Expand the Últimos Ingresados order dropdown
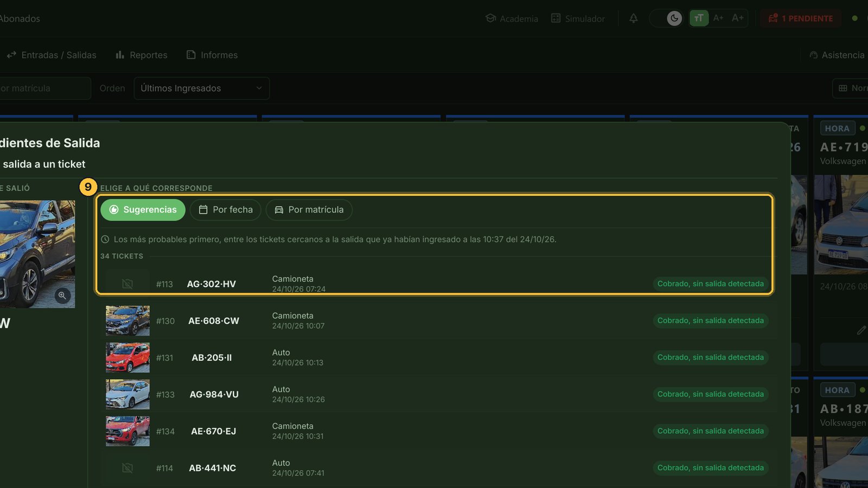 202,88
